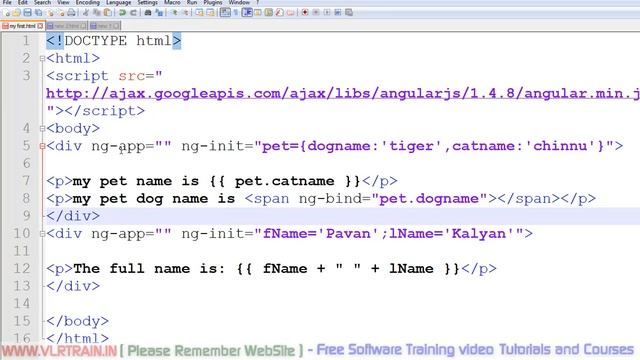Toggle synchronize horizontal scrolling icon
Image resolution: width=640 pixels, height=360 pixels.
coord(210,13)
